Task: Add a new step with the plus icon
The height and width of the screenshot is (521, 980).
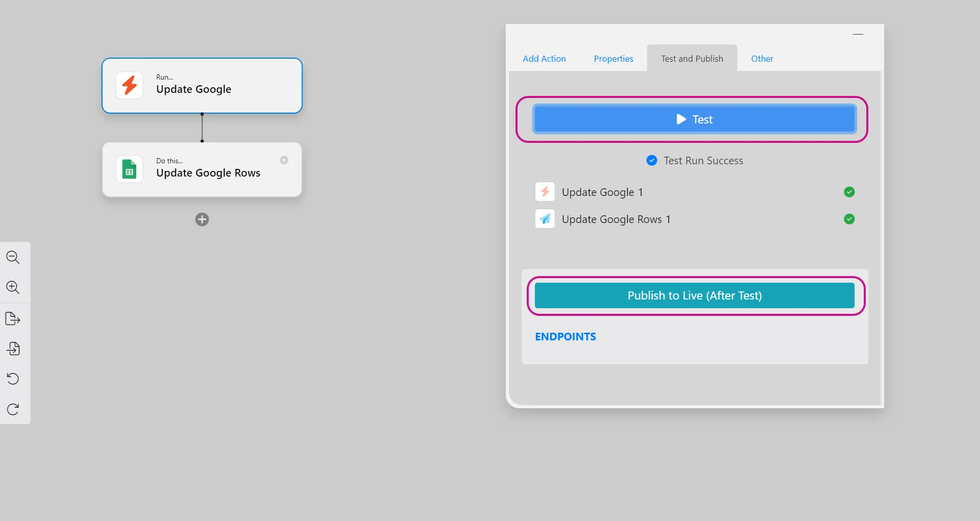Action: pyautogui.click(x=202, y=219)
